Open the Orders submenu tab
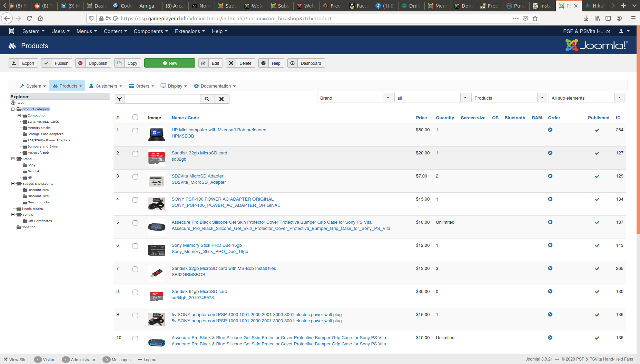 (x=141, y=86)
